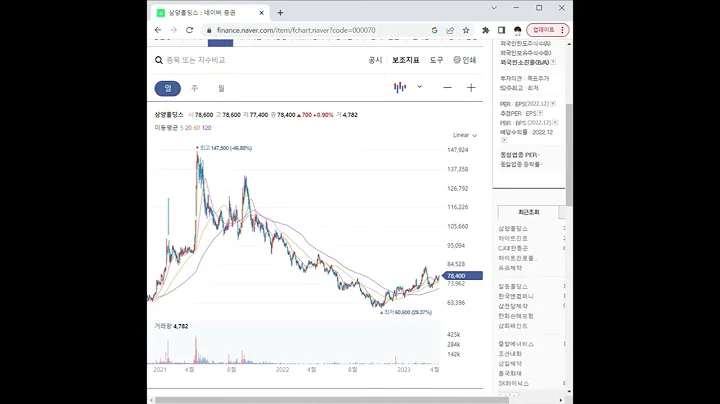Zoom out chart with minus icon
Image resolution: width=720 pixels, height=404 pixels.
click(x=447, y=88)
